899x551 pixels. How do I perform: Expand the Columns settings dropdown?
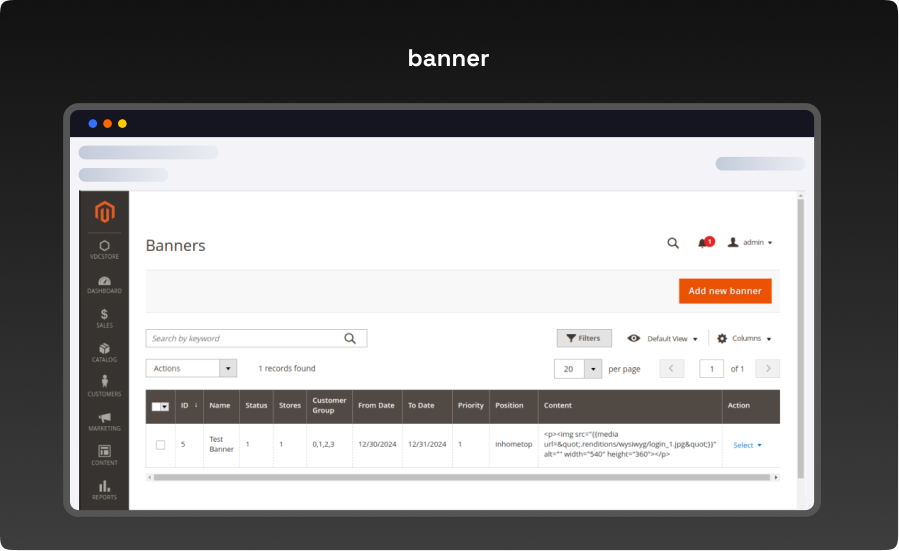click(x=744, y=339)
